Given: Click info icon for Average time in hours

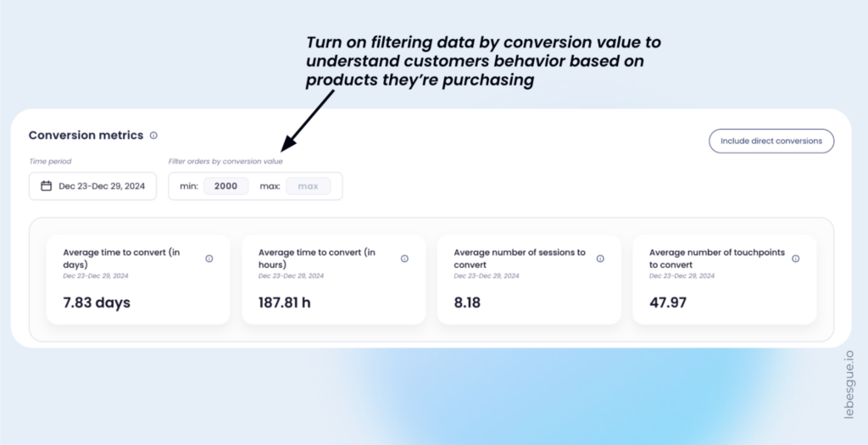Looking at the screenshot, I should (x=404, y=259).
